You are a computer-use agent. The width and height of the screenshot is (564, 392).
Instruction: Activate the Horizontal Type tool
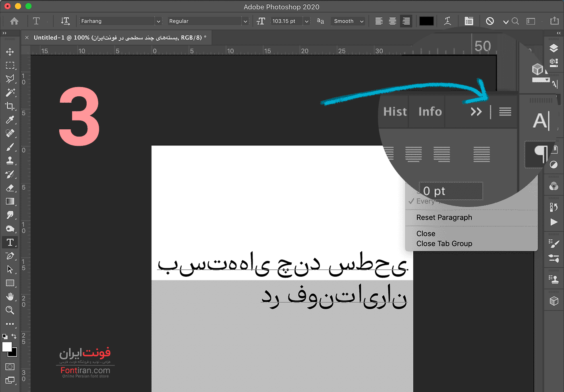(10, 242)
